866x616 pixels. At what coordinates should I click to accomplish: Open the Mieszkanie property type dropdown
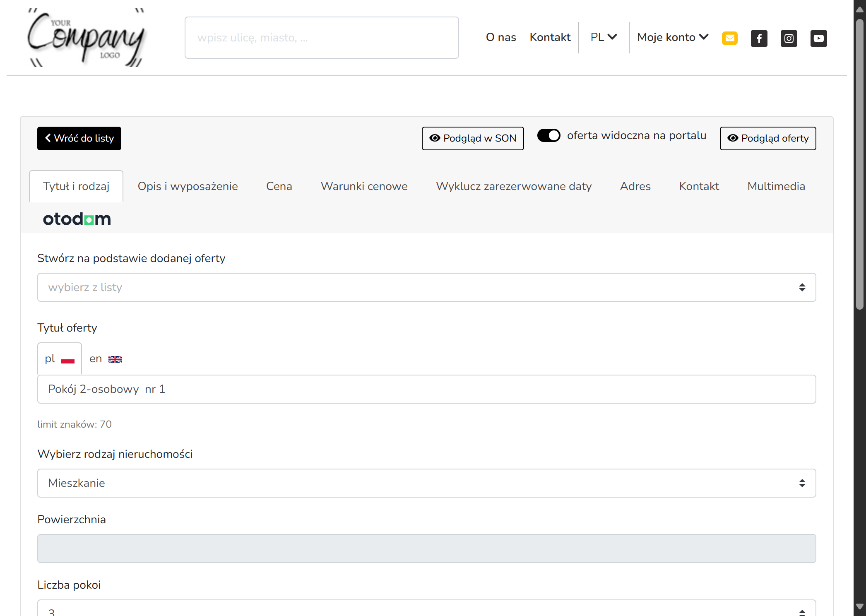coord(427,483)
